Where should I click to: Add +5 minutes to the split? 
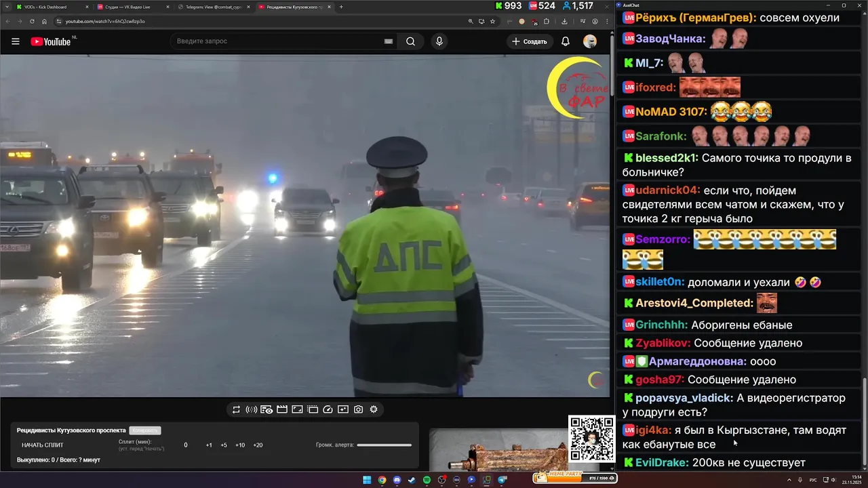[224, 445]
